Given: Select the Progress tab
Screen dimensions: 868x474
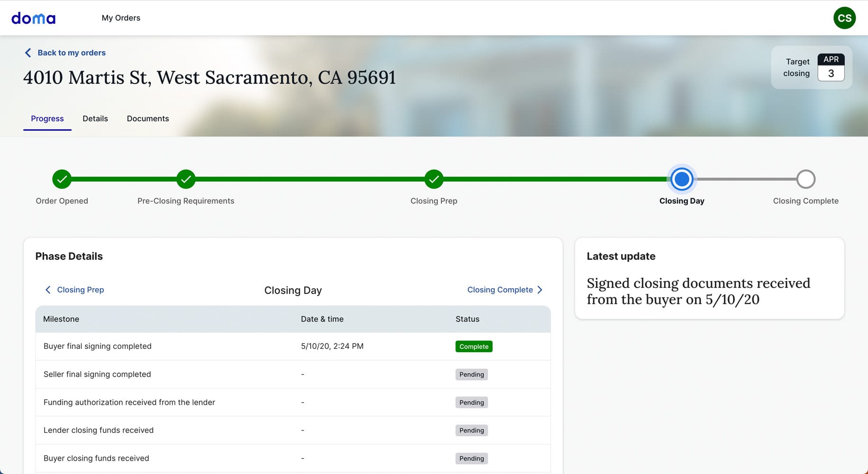Looking at the screenshot, I should pyautogui.click(x=47, y=118).
